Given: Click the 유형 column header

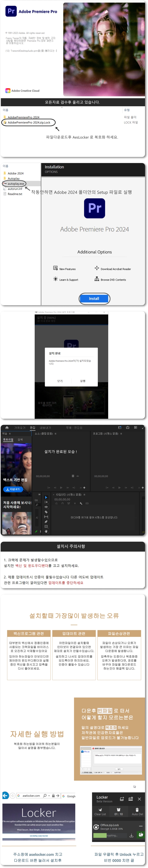Looking at the screenshot, I should coord(127,110).
